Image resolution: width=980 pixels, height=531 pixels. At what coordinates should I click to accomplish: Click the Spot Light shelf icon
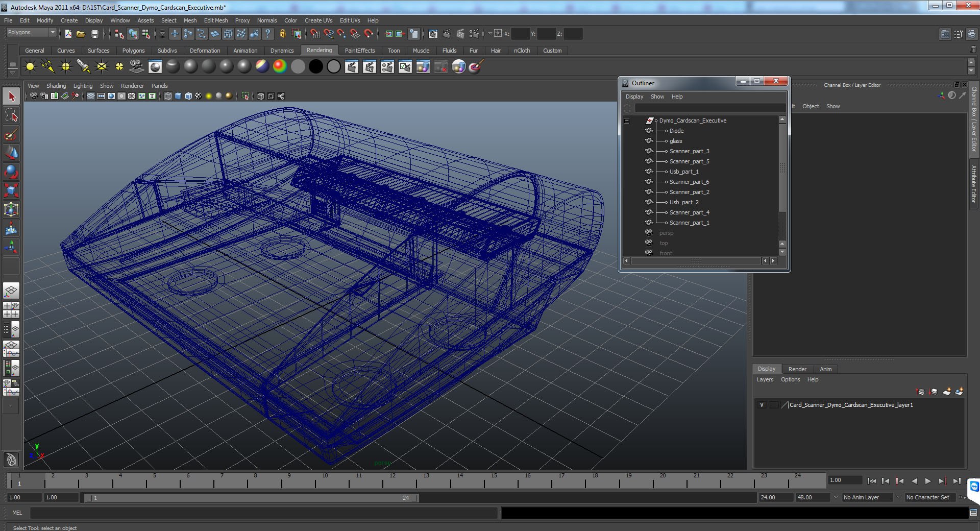point(83,67)
